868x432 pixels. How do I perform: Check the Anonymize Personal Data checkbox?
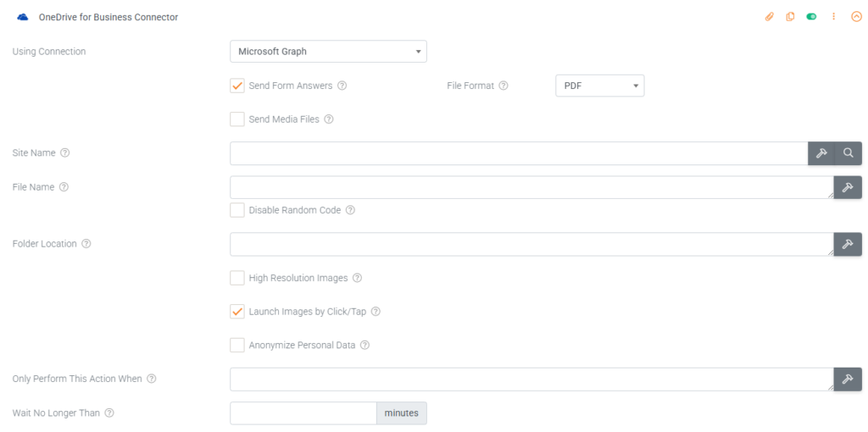pos(237,345)
